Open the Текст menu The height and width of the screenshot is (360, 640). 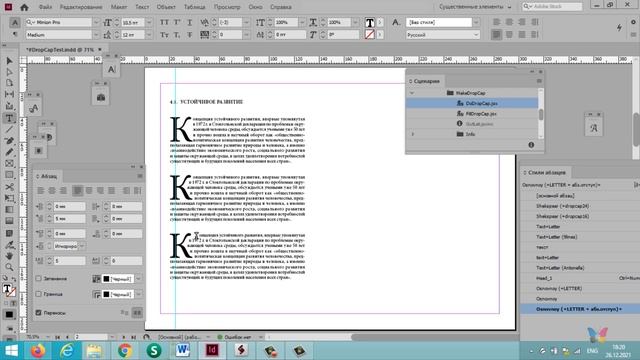tap(142, 7)
